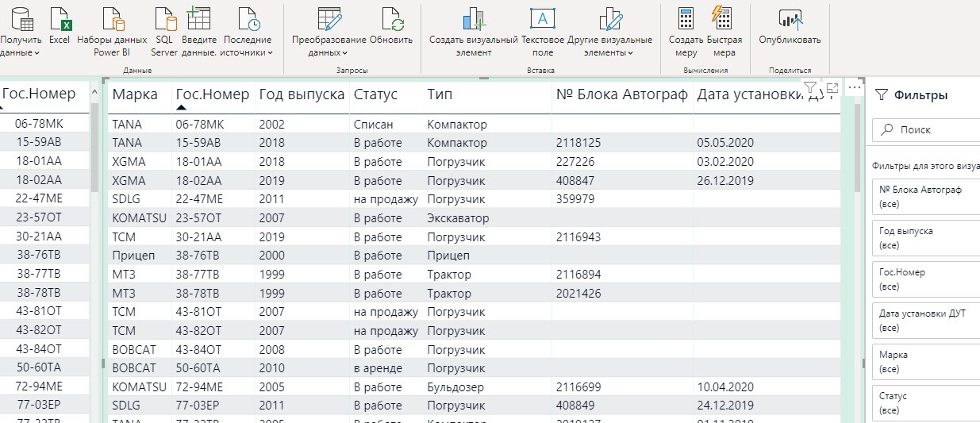Connect to SQL Server
The height and width of the screenshot is (423, 980).
(164, 30)
